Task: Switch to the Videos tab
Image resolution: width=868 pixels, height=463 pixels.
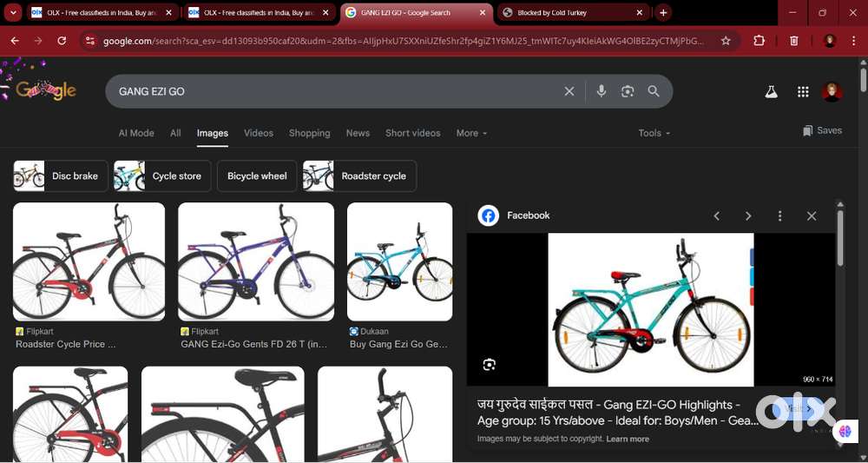Action: (x=259, y=133)
